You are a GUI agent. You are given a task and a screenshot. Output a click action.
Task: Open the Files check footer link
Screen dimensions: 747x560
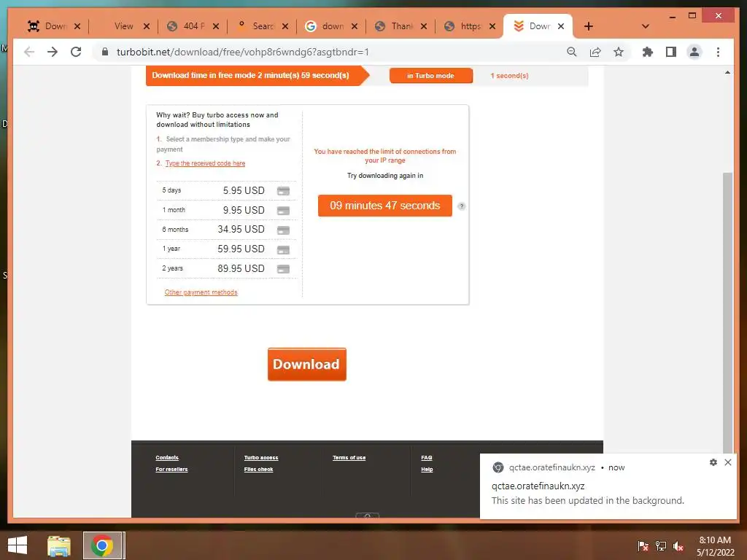click(259, 470)
